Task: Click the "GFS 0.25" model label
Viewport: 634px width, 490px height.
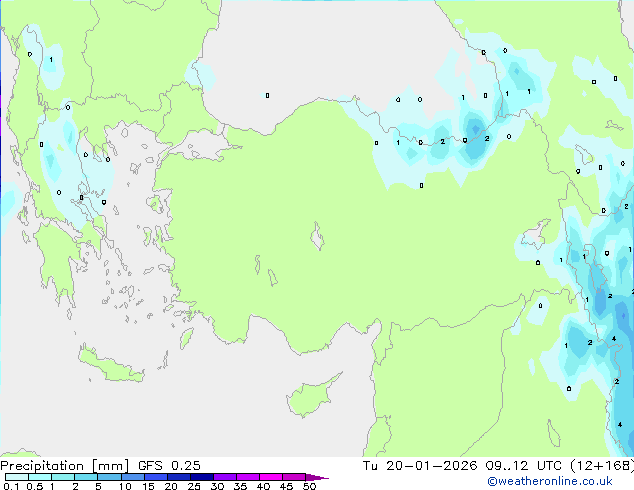Action: (169, 466)
